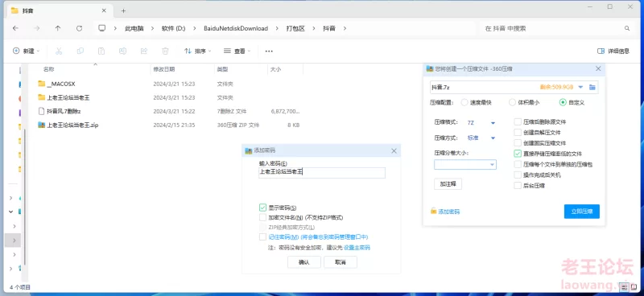Select the Cut scissors icon
Screen dimensions: 644x296
(59, 51)
